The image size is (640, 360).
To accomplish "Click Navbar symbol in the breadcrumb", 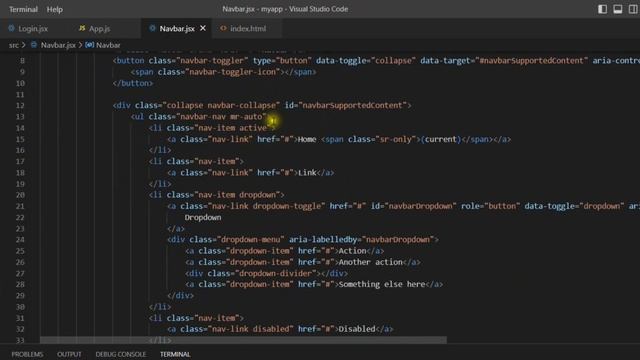I will pos(108,45).
